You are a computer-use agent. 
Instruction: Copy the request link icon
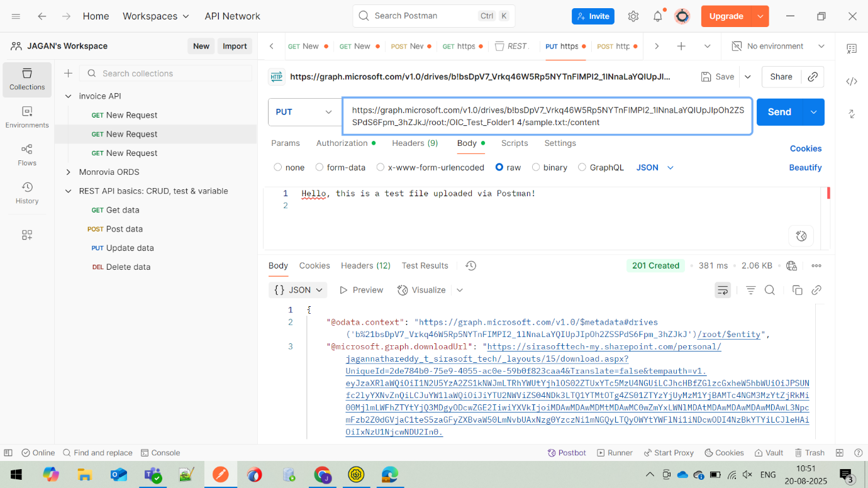(x=813, y=77)
